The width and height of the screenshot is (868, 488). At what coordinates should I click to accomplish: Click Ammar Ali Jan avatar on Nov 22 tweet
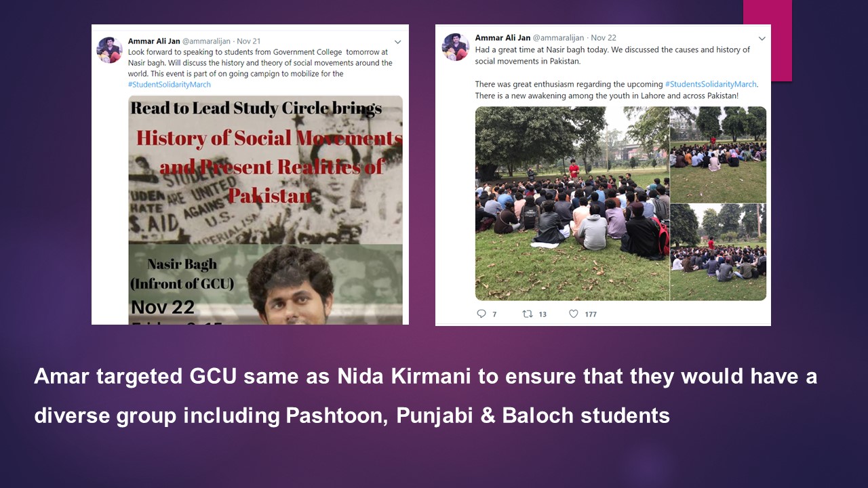pos(455,47)
